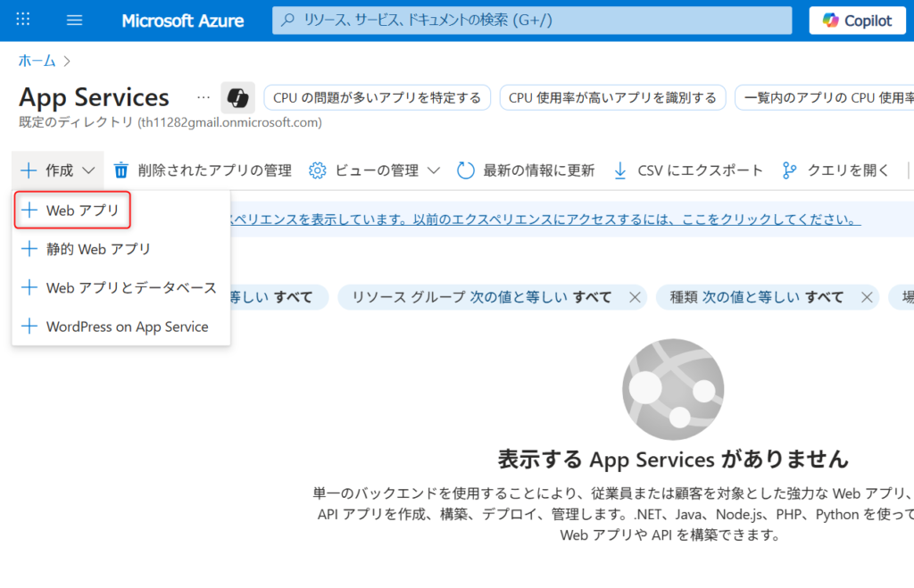Select the cut-off suggestion 一覧内のアプリの CPU 使用率
This screenshot has height=588, width=914.
824,97
